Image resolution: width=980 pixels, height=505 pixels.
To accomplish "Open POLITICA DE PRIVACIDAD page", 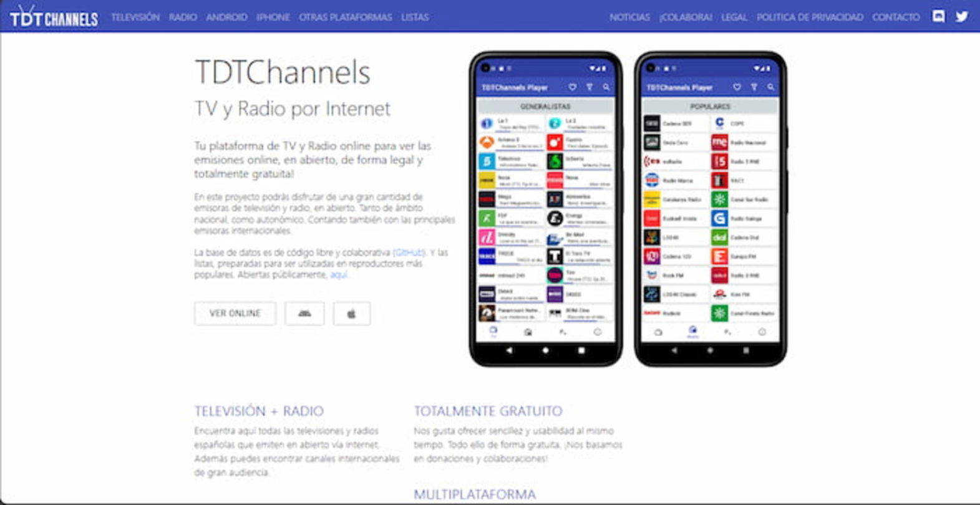I will coord(810,17).
